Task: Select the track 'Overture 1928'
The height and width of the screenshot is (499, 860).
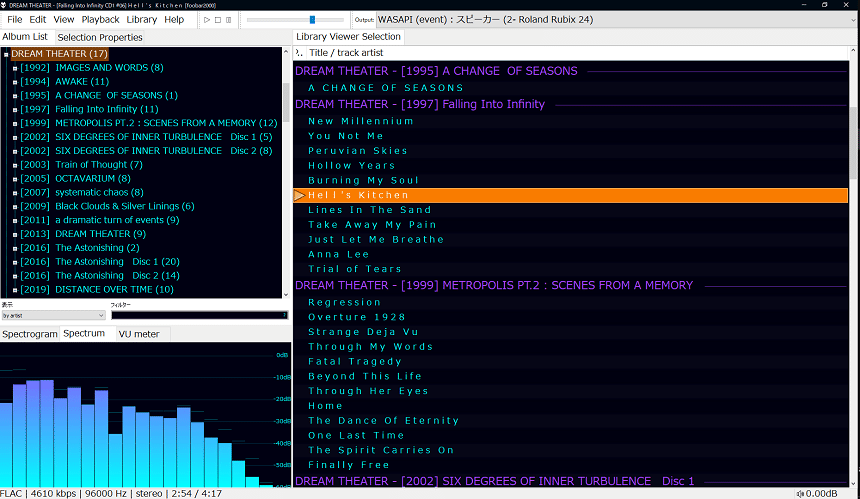Action: tap(570, 317)
